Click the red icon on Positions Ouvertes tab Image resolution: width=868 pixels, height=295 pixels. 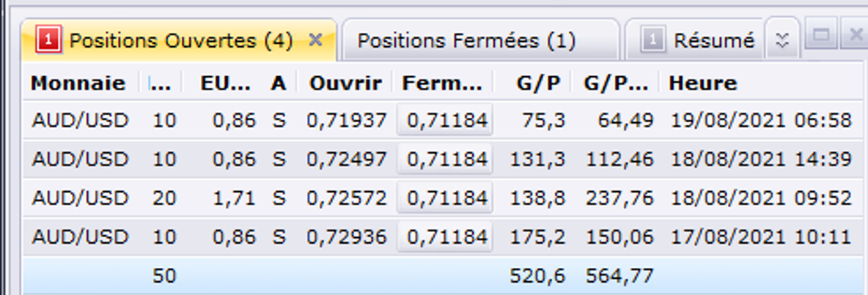(x=48, y=40)
